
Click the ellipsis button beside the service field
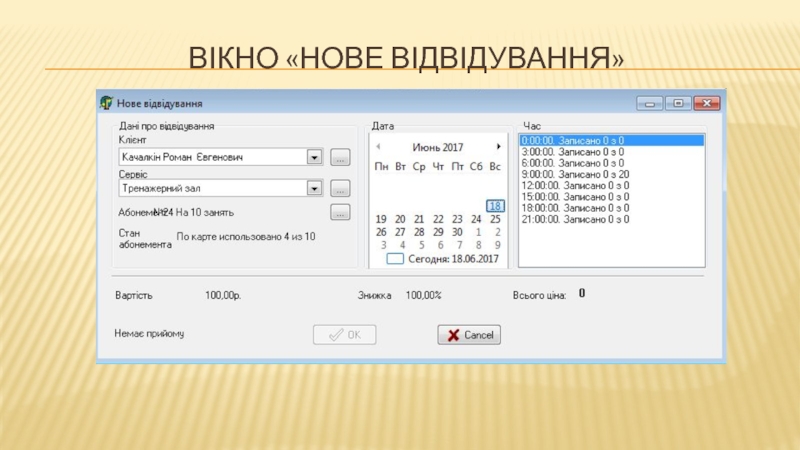(x=340, y=188)
